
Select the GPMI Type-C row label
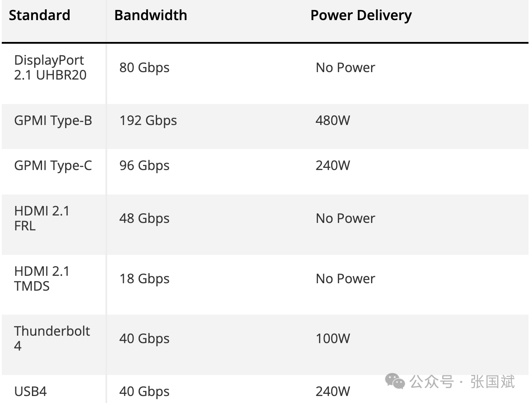pyautogui.click(x=53, y=166)
